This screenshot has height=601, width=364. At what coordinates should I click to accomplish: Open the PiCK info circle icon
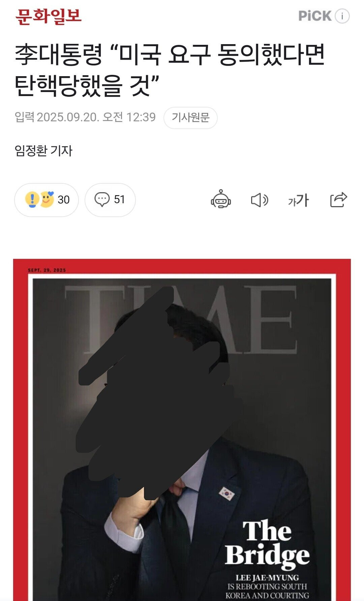pos(342,16)
